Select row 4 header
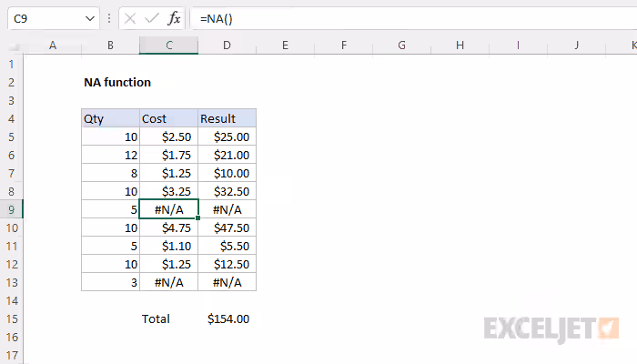637x364 pixels. (11, 118)
